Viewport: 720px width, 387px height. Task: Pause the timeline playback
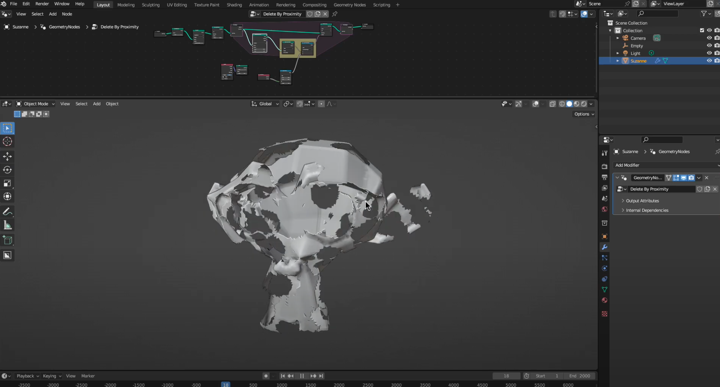pos(302,376)
